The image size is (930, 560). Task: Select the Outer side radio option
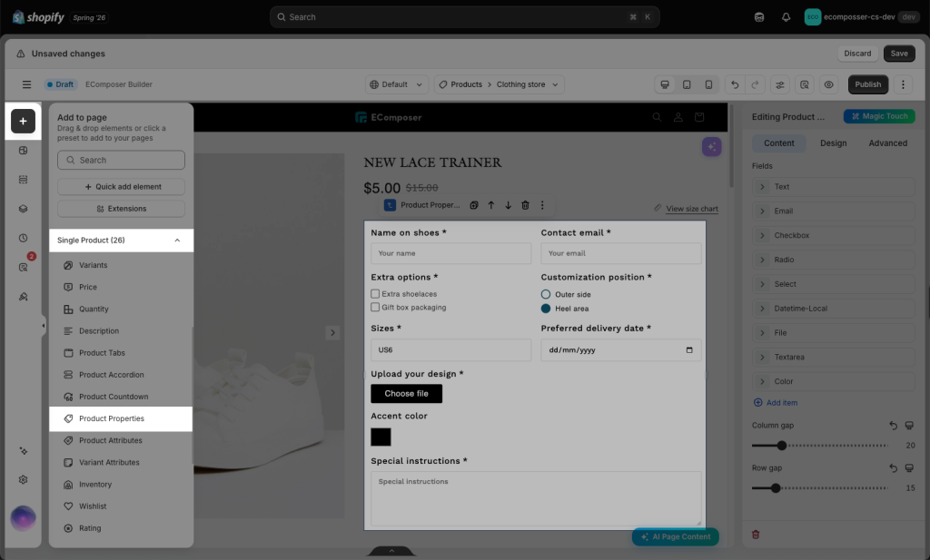pyautogui.click(x=546, y=294)
